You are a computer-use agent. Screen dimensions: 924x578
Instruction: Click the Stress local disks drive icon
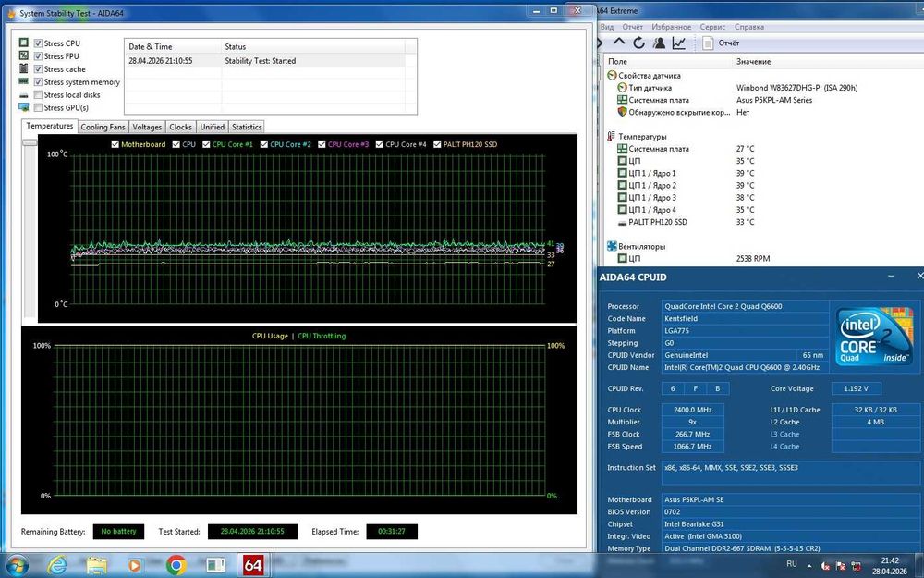[24, 95]
